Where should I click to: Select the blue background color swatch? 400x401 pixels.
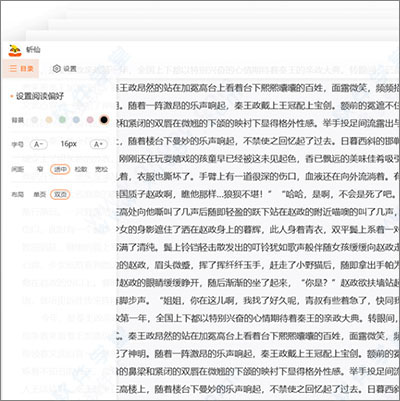click(x=76, y=120)
